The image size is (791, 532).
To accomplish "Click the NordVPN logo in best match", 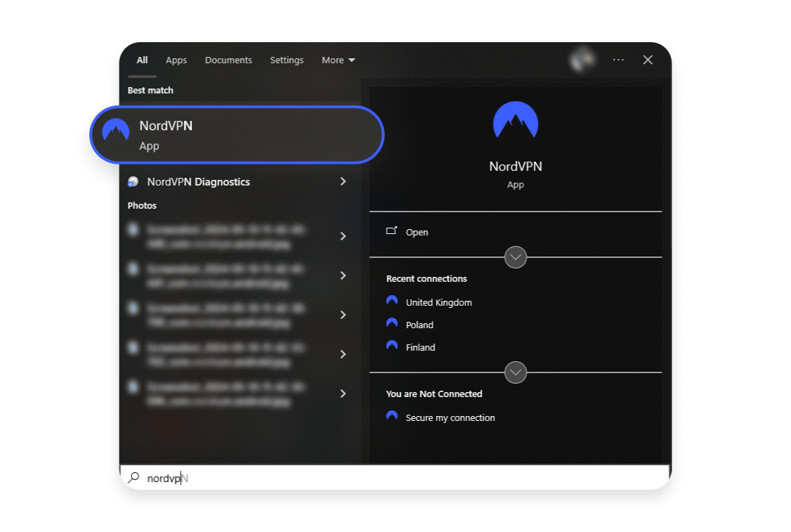I will pyautogui.click(x=115, y=129).
